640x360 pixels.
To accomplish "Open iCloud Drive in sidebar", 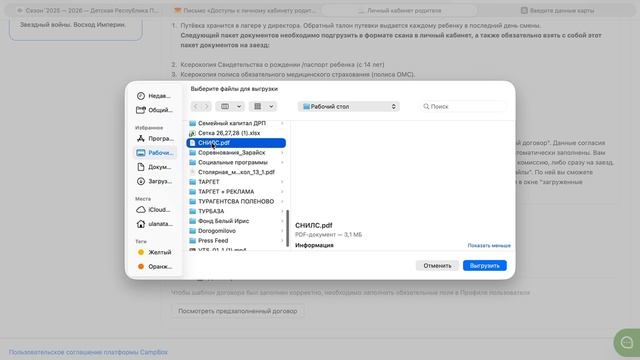I will pyautogui.click(x=154, y=210).
